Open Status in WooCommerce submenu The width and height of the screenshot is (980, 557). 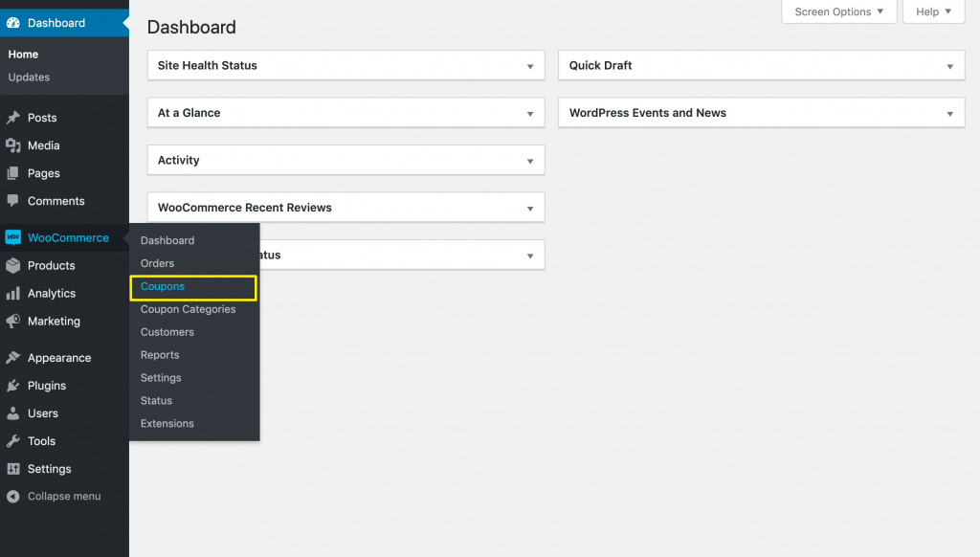tap(156, 401)
